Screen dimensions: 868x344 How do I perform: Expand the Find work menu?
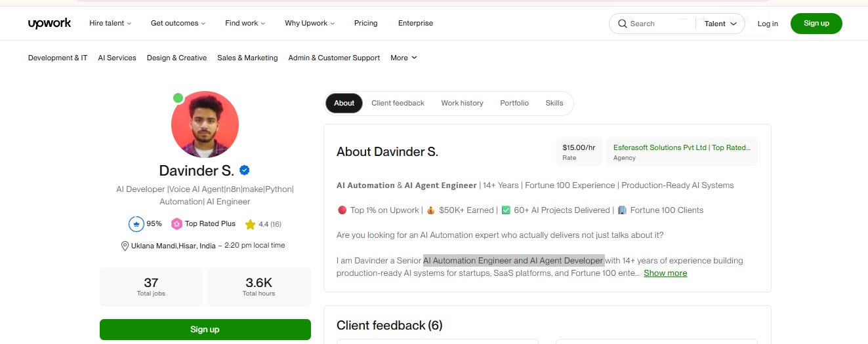tap(245, 24)
